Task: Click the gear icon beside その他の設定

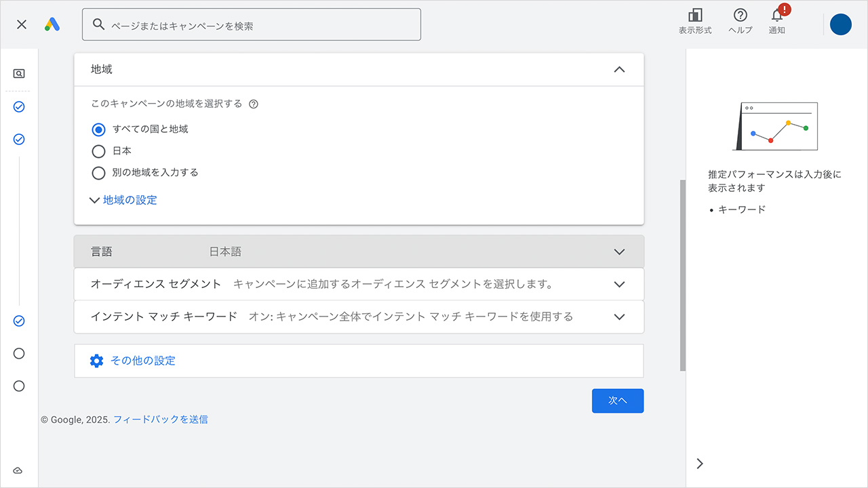Action: click(x=96, y=361)
